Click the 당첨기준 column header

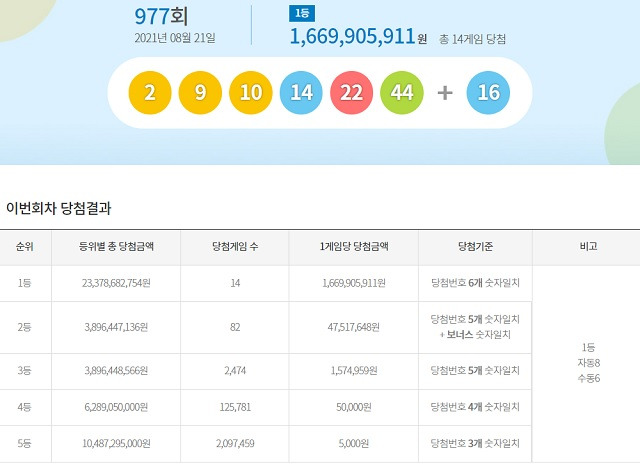476,247
